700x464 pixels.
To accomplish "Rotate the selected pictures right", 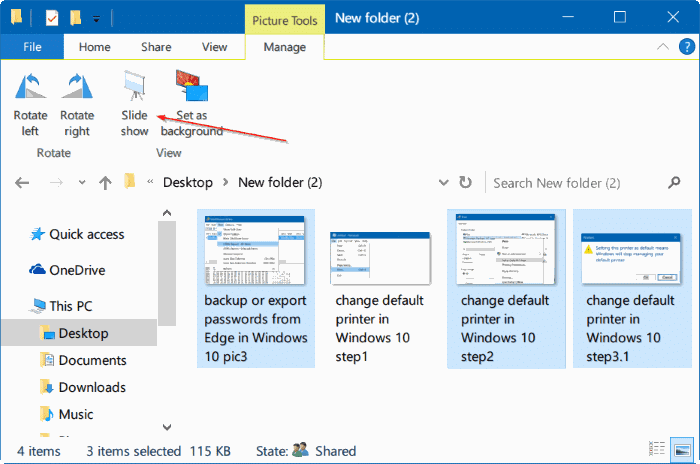I will tap(77, 105).
